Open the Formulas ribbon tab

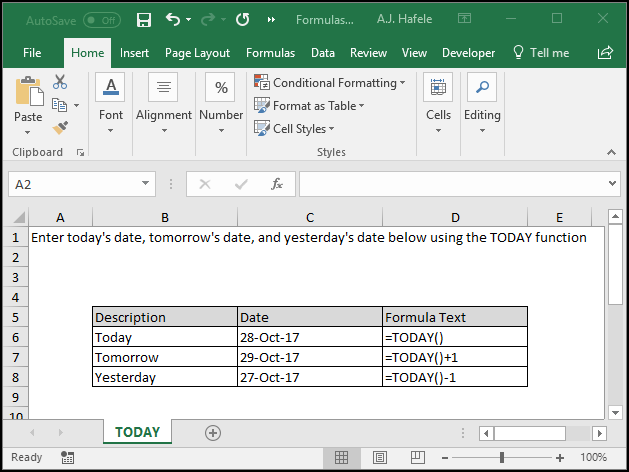pyautogui.click(x=270, y=53)
